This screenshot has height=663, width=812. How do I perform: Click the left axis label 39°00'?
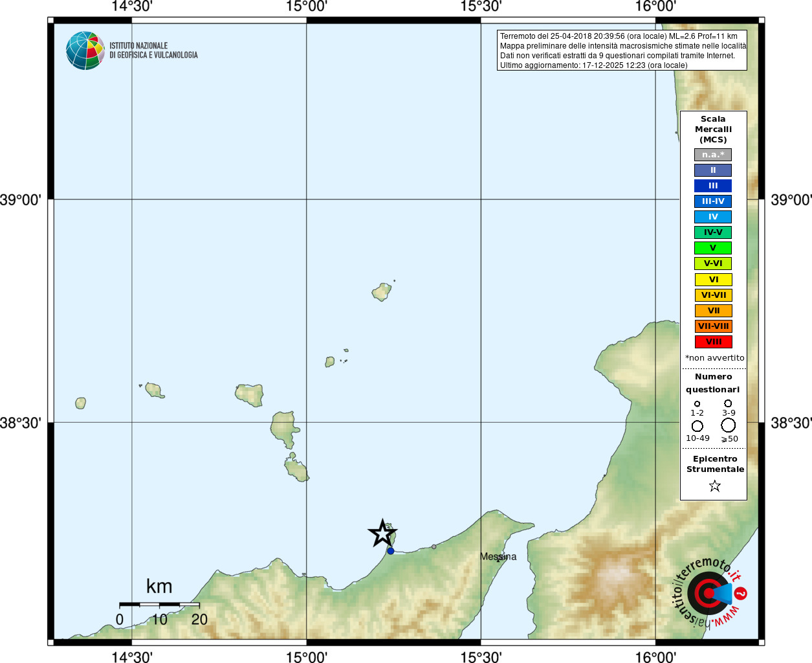point(21,199)
